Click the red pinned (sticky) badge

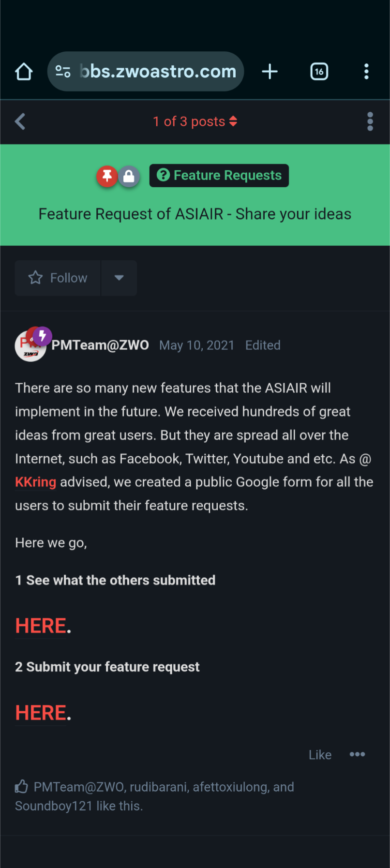click(107, 176)
